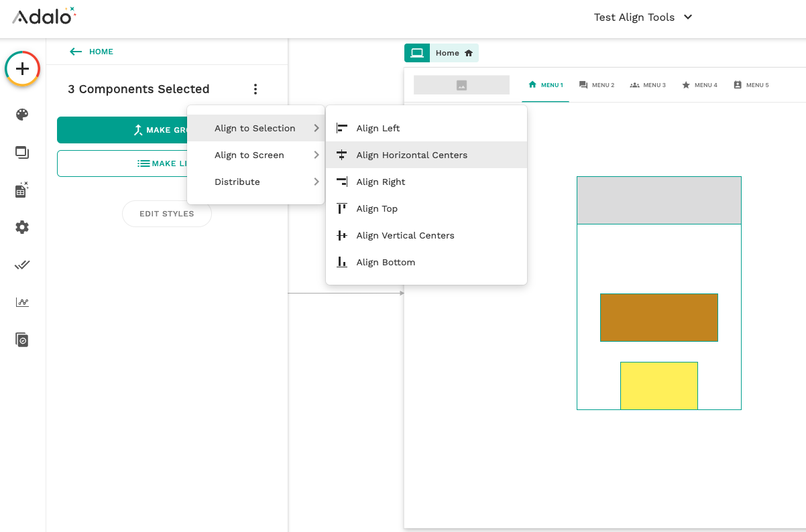806x532 pixels.
Task: Click the Edit Styles button
Action: click(166, 214)
